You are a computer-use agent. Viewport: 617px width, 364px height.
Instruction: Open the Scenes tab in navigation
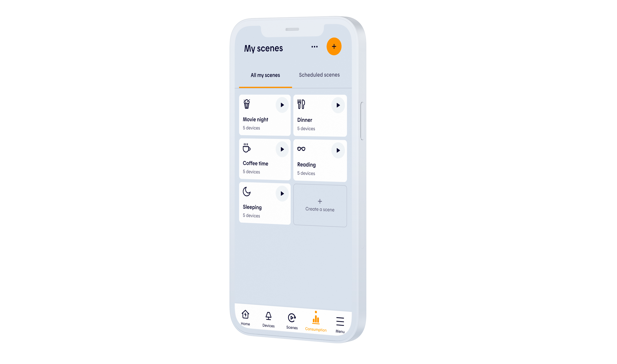[x=292, y=320]
